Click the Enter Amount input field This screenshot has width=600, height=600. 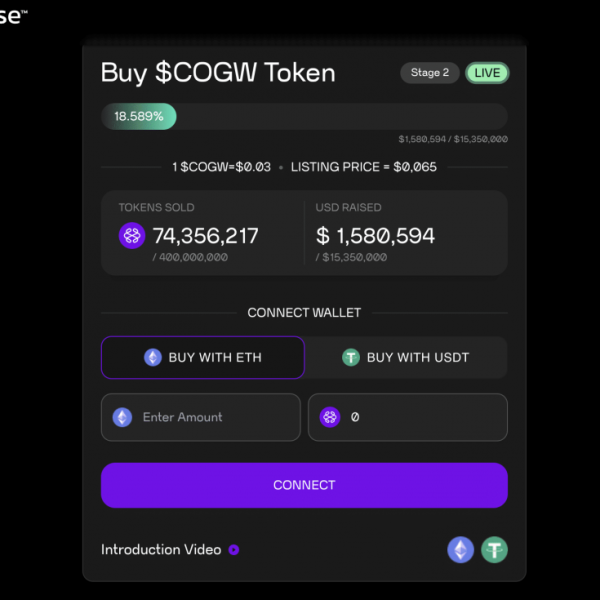(x=201, y=417)
